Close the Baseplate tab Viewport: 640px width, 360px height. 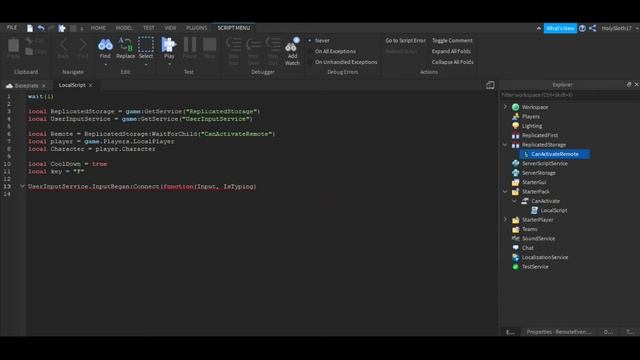click(44, 85)
